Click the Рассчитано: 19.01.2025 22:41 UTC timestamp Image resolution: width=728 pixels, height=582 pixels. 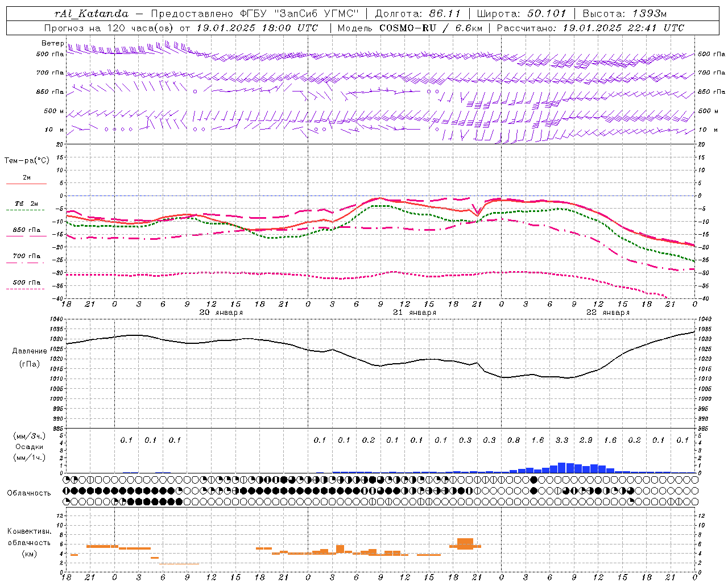tap(590, 28)
